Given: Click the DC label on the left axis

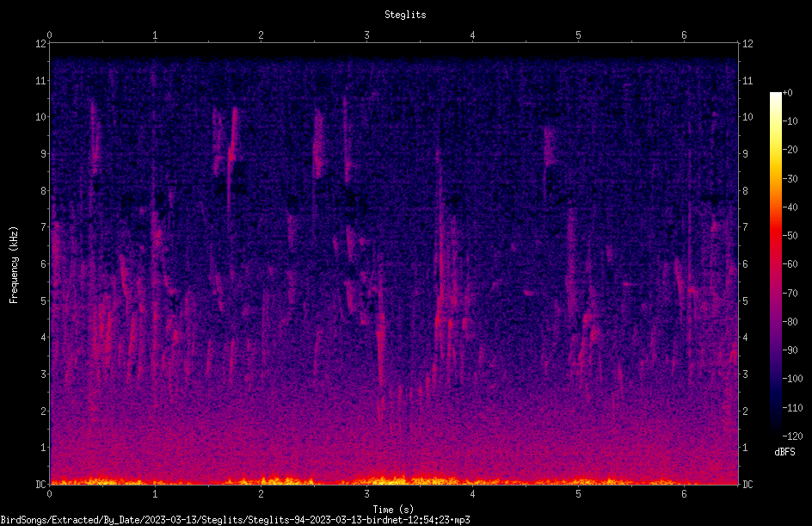Looking at the screenshot, I should [x=40, y=484].
